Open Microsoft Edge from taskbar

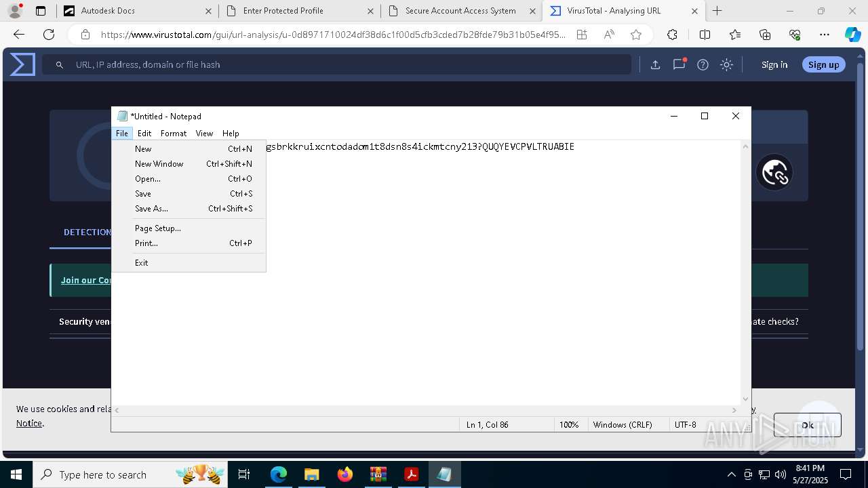coord(279,474)
